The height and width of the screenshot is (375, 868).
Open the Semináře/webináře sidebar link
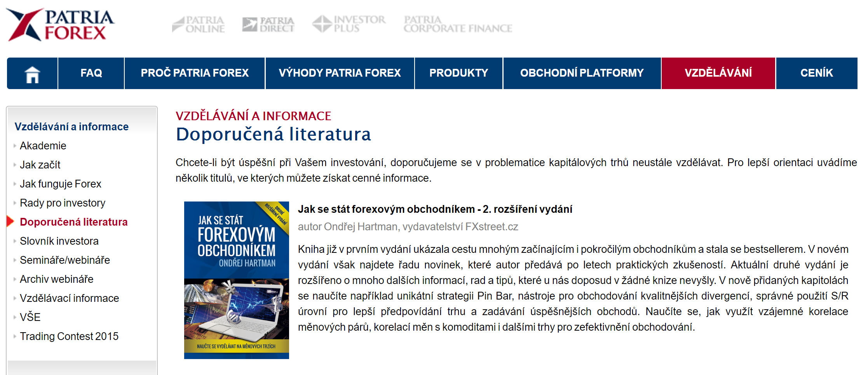65,260
